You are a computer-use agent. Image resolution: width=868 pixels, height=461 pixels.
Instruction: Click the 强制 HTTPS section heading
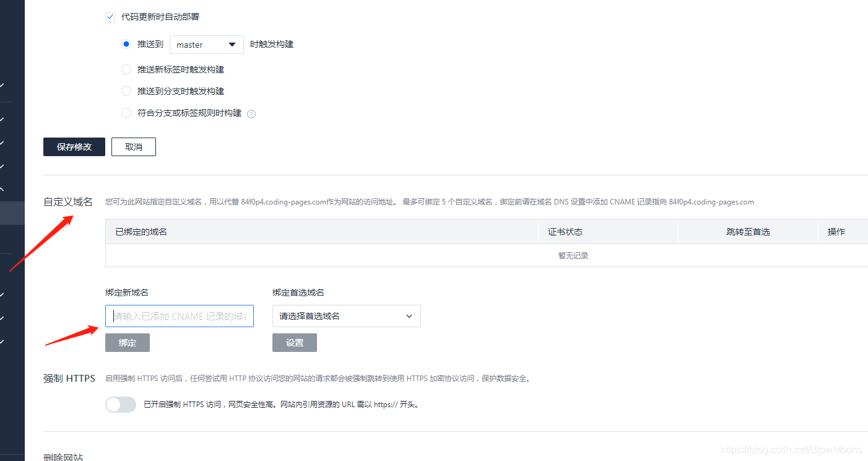[69, 379]
